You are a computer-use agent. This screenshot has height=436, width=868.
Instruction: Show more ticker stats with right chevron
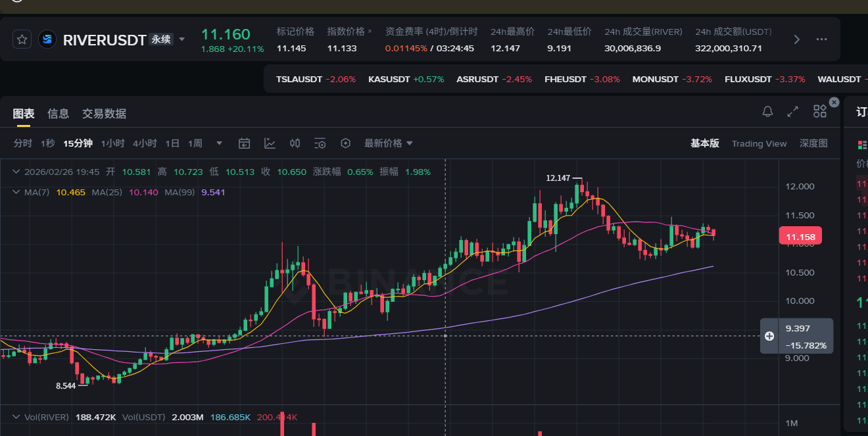pos(797,39)
